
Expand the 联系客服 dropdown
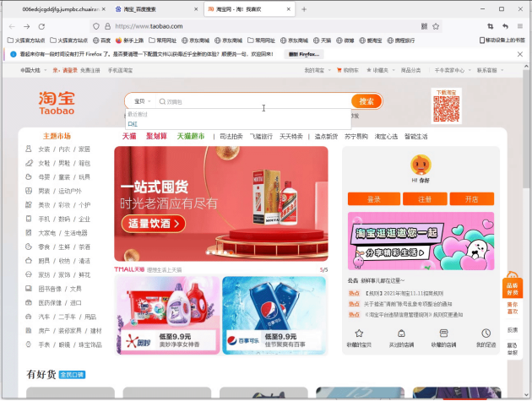click(490, 70)
